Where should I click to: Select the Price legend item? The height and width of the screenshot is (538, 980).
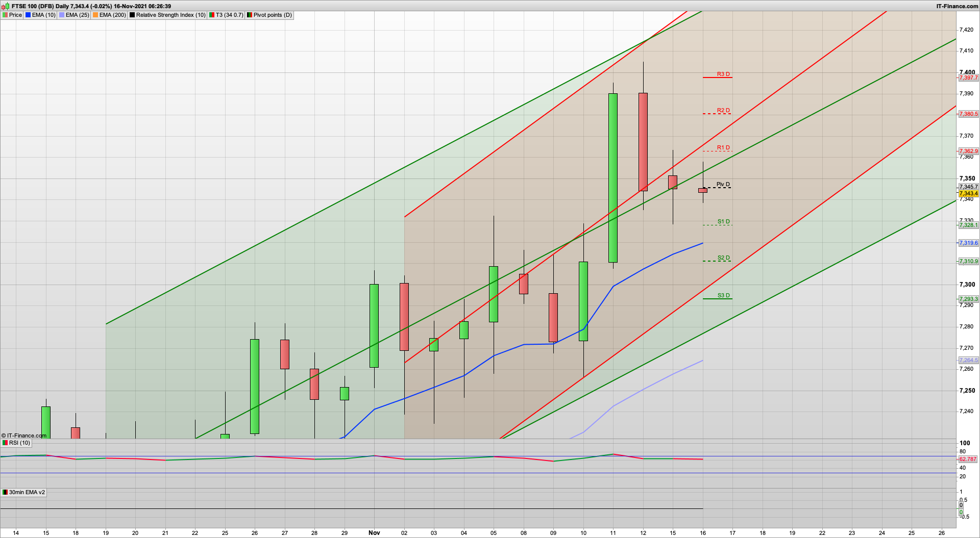[x=12, y=15]
